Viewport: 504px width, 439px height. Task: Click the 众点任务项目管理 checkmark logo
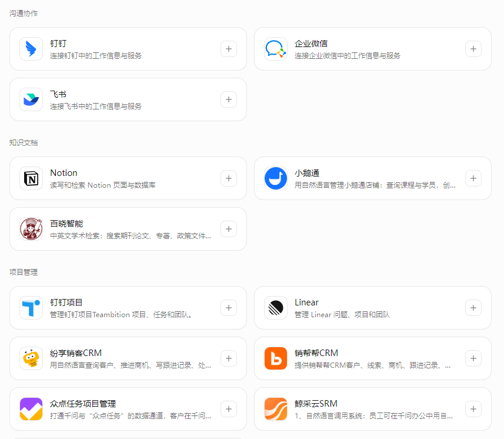coord(31,409)
